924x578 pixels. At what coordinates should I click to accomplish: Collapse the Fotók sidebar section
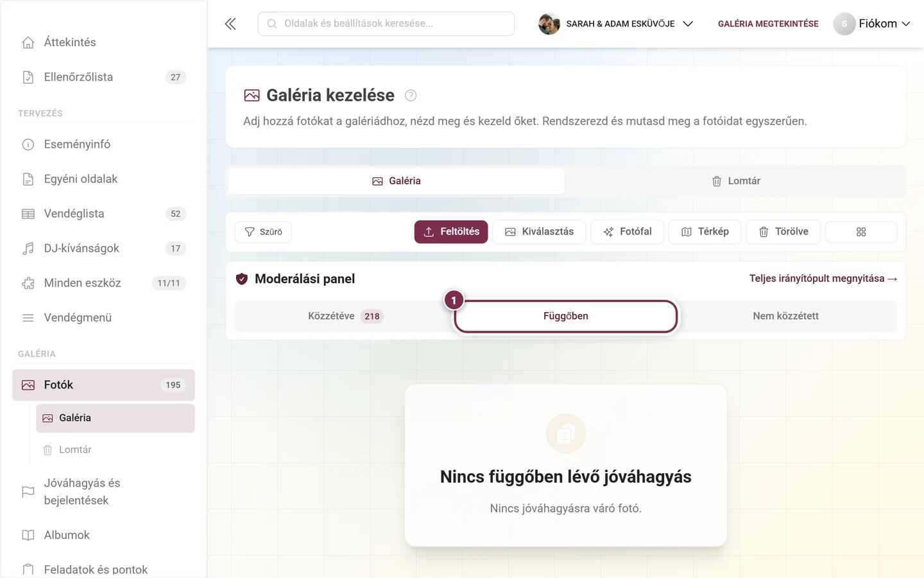click(104, 385)
